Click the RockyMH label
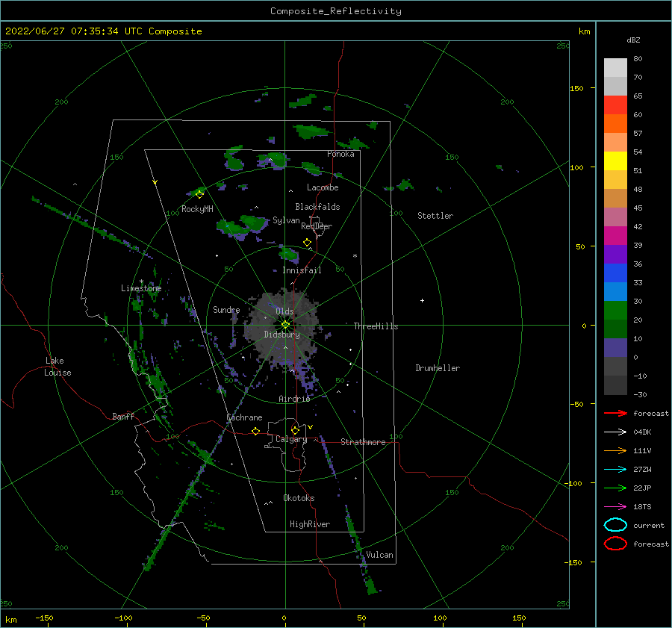This screenshot has height=628, width=672. coord(197,209)
